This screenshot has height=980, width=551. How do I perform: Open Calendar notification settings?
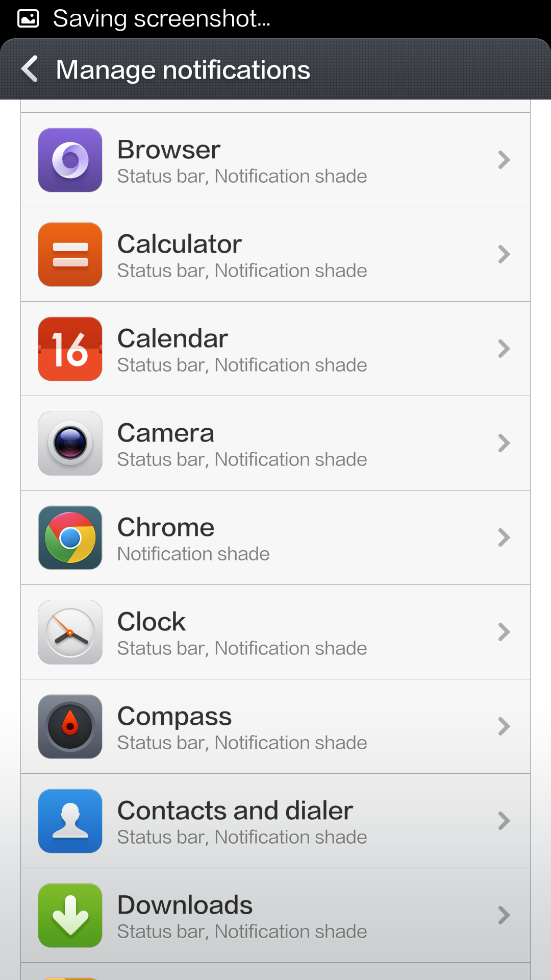(x=242, y=350)
